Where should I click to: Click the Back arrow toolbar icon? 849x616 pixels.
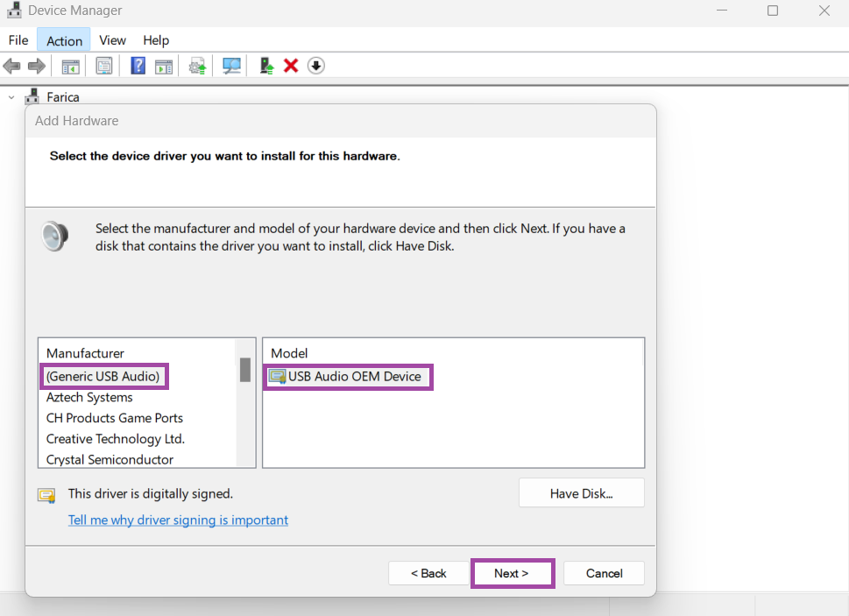pos(11,66)
